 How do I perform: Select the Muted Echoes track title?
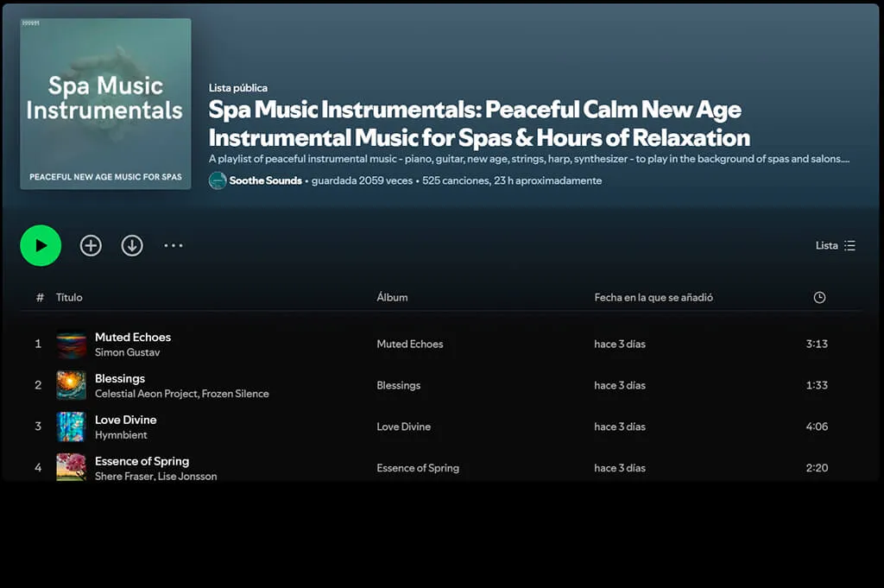pyautogui.click(x=132, y=337)
